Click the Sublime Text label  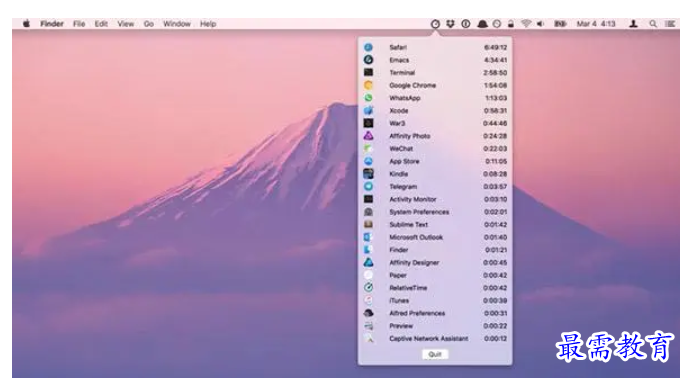point(409,224)
